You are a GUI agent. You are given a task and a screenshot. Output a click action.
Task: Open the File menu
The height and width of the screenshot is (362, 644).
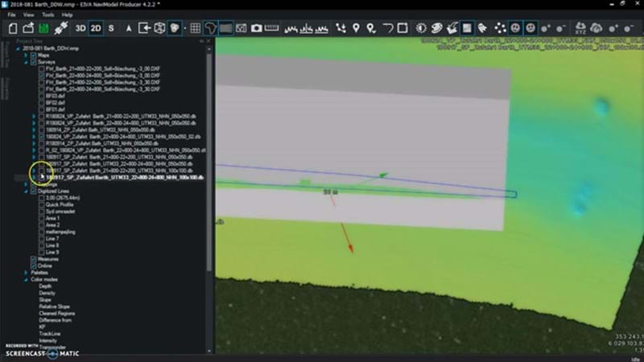click(11, 14)
